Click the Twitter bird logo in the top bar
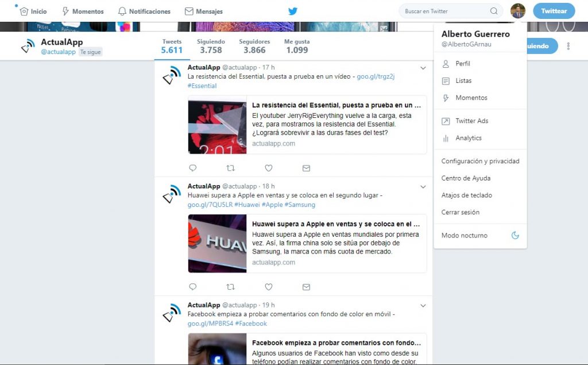 (293, 11)
